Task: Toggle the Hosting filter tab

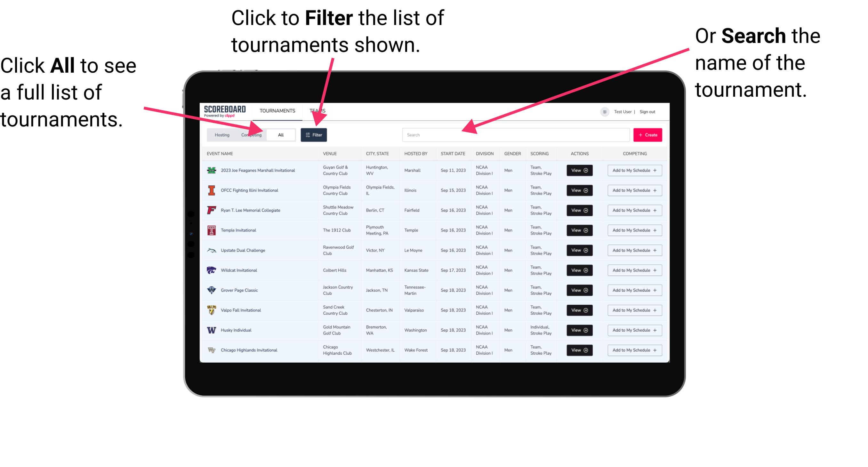Action: click(220, 135)
